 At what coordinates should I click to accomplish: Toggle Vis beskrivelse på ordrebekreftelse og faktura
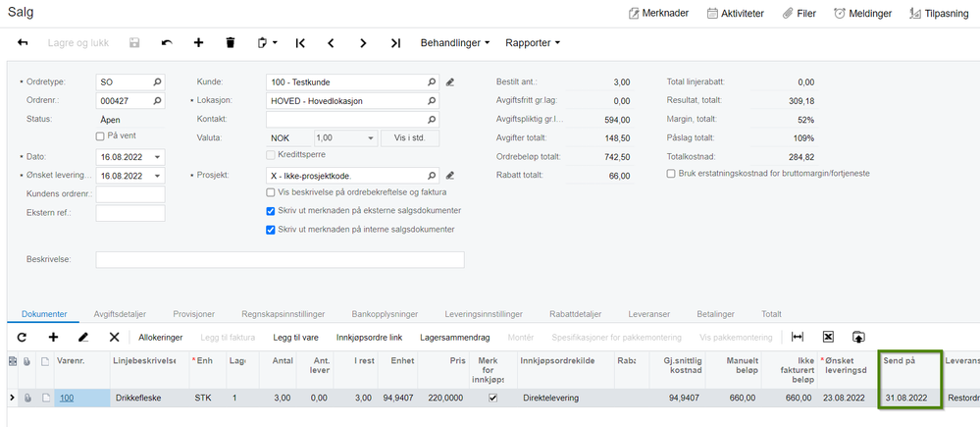pos(271,192)
